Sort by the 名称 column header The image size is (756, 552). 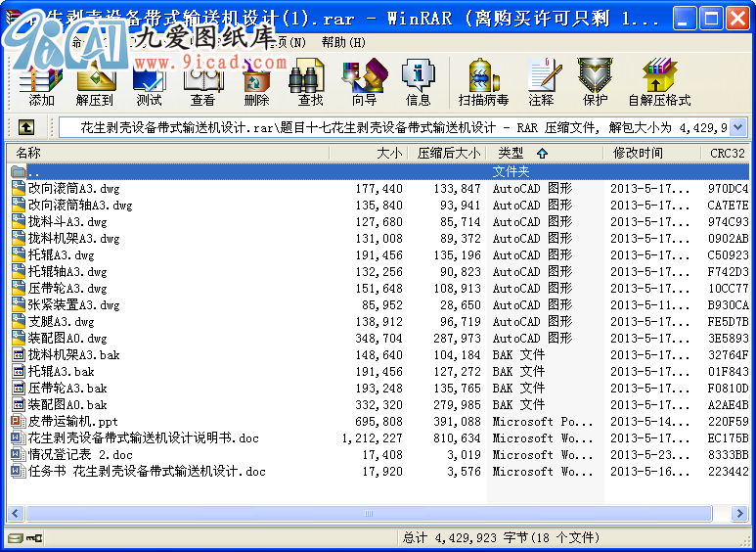point(168,153)
